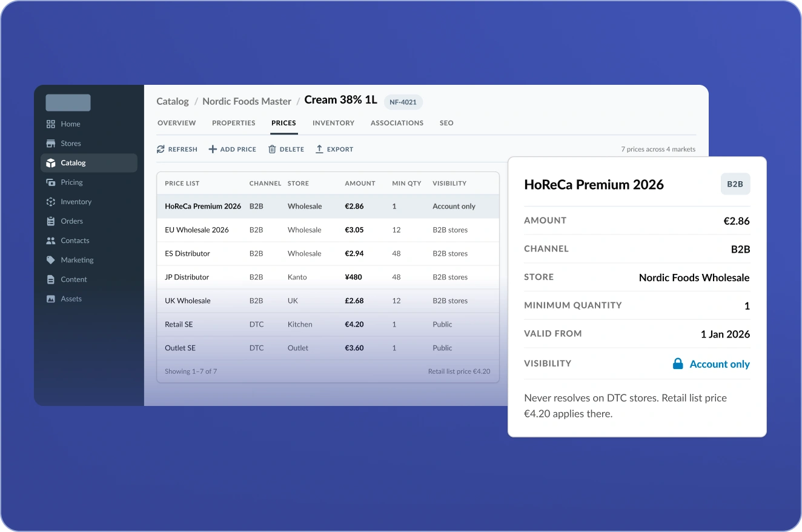Click the Orders clipboard icon

[x=51, y=221]
